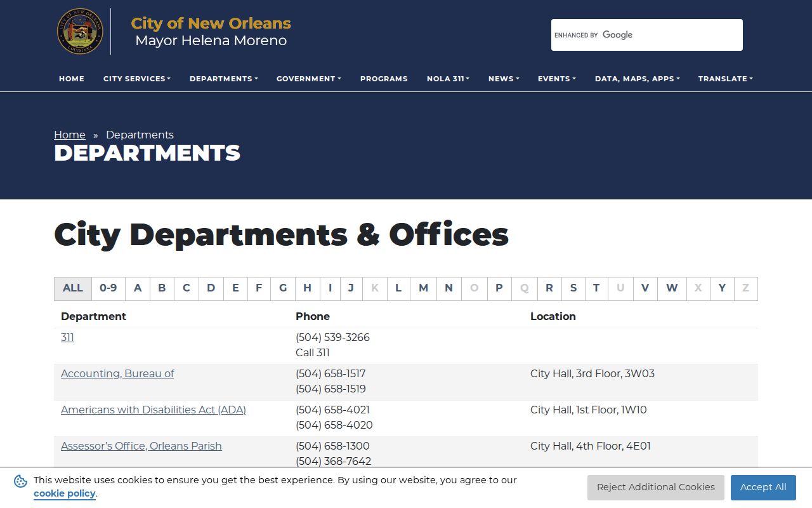
Task: Open Accounting, Bureau of link
Action: click(x=117, y=373)
